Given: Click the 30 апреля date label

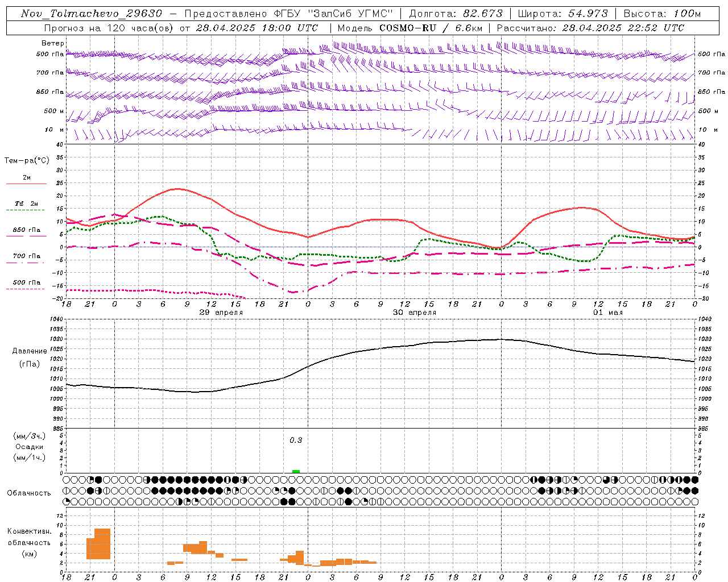Looking at the screenshot, I should tap(415, 313).
